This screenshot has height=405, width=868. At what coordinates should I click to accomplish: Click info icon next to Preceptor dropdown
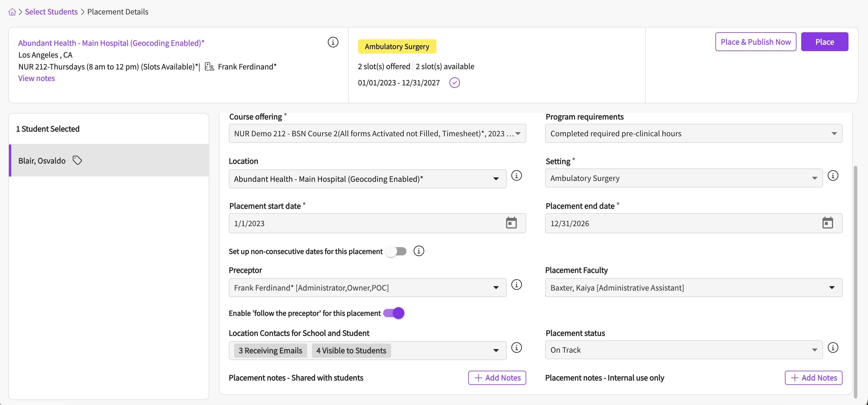516,285
